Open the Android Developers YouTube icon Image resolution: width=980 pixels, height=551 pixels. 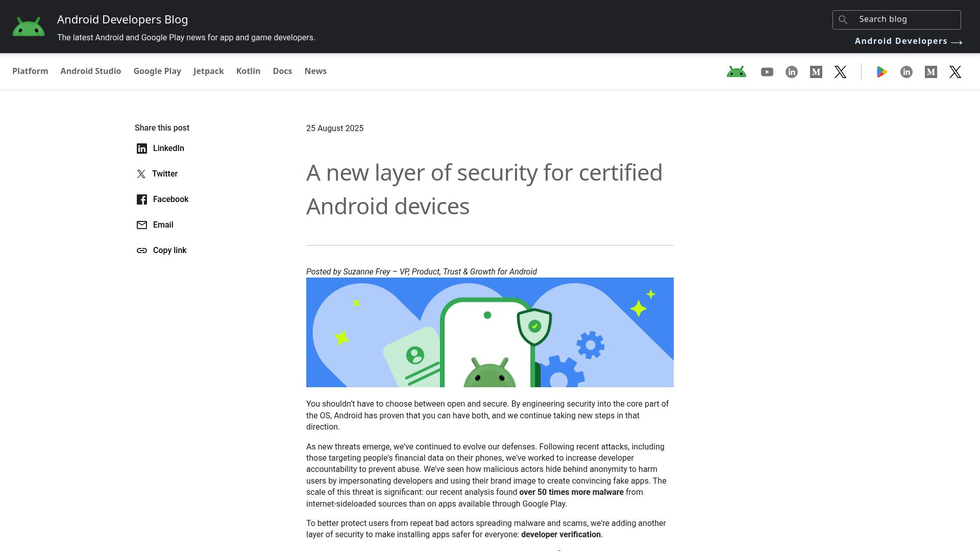(x=767, y=72)
